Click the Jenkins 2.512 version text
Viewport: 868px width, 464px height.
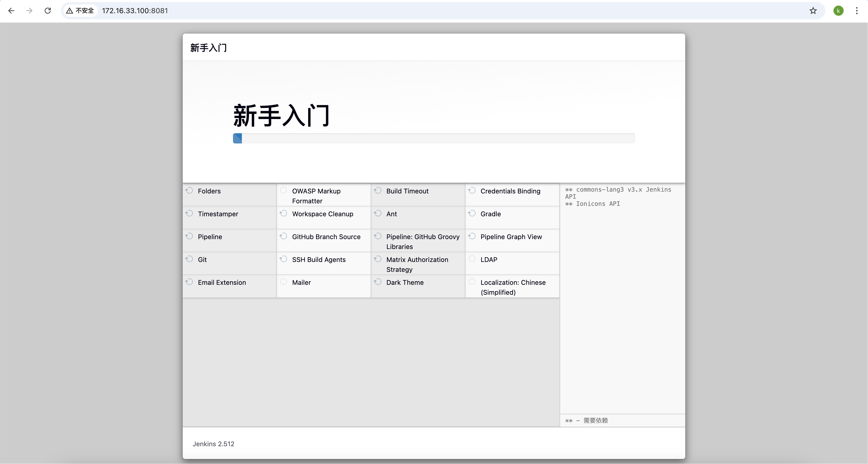213,444
